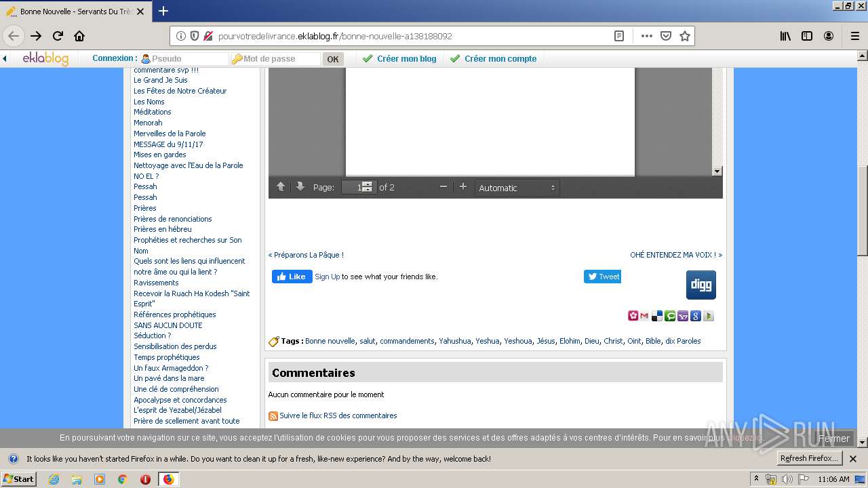The width and height of the screenshot is (868, 488).
Task: Open Firefox library icon
Action: (x=785, y=36)
